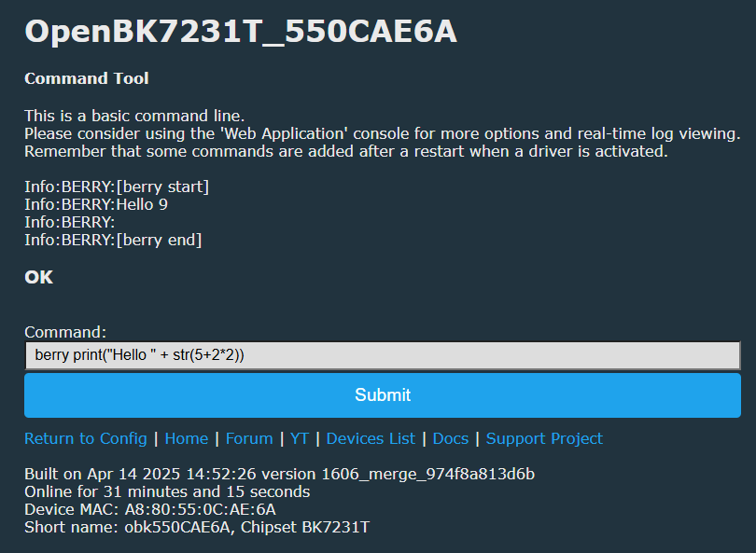This screenshot has width=756, height=553.
Task: Click the Built on version info line
Action: point(280,474)
